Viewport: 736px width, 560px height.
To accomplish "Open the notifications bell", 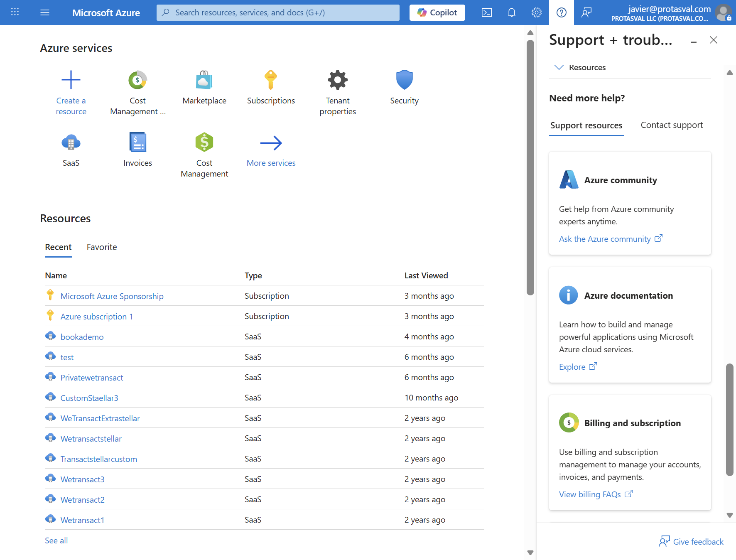I will [512, 12].
